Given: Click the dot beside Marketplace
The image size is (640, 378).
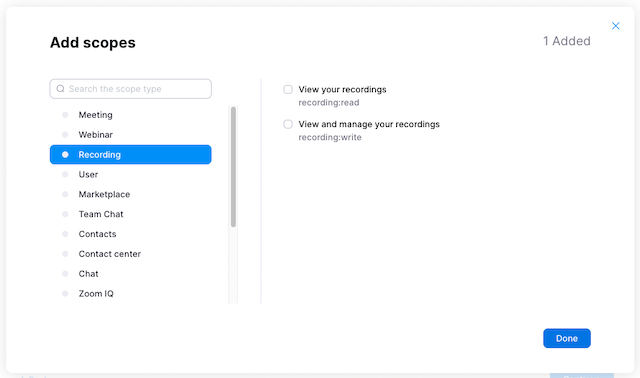Looking at the screenshot, I should click(x=65, y=194).
